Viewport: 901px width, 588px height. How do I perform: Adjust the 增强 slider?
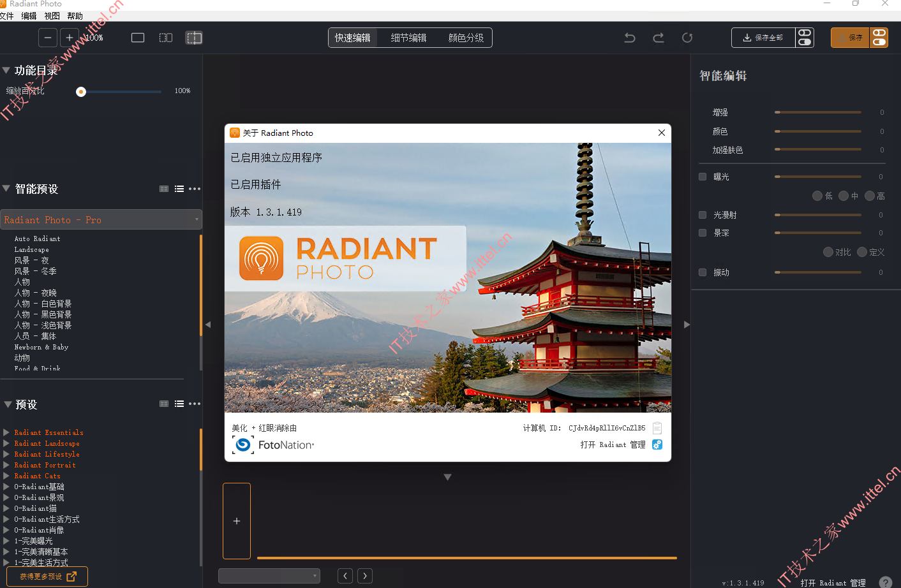pyautogui.click(x=818, y=112)
